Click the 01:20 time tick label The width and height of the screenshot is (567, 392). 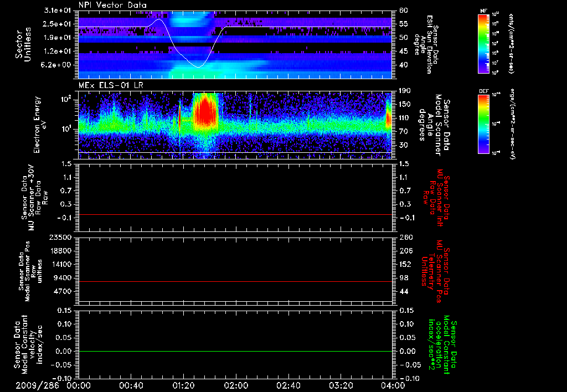point(183,385)
